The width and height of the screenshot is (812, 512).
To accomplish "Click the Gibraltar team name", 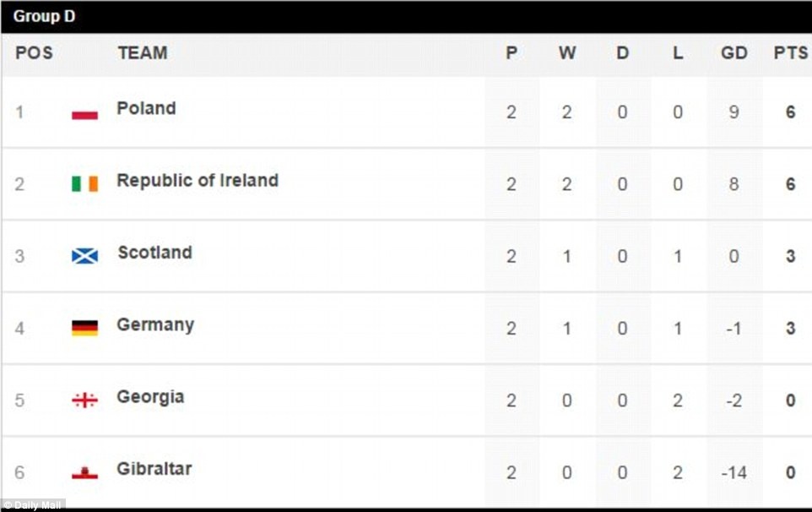I will coord(154,468).
